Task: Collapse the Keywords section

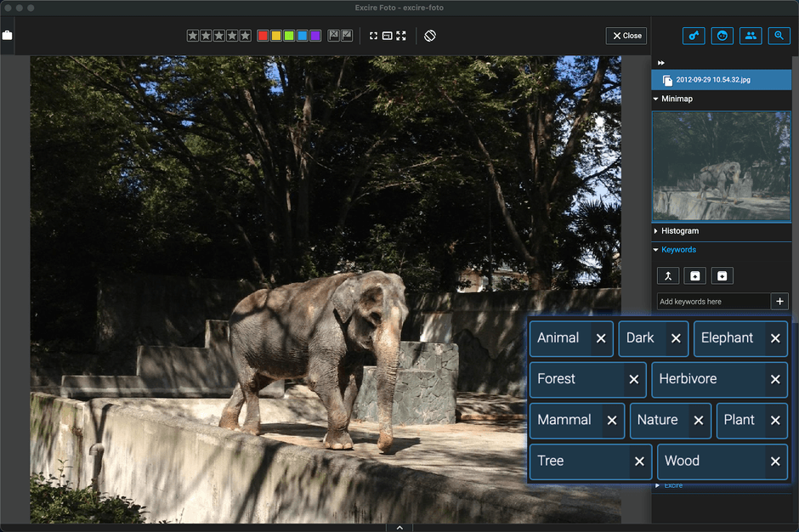Action: point(656,250)
